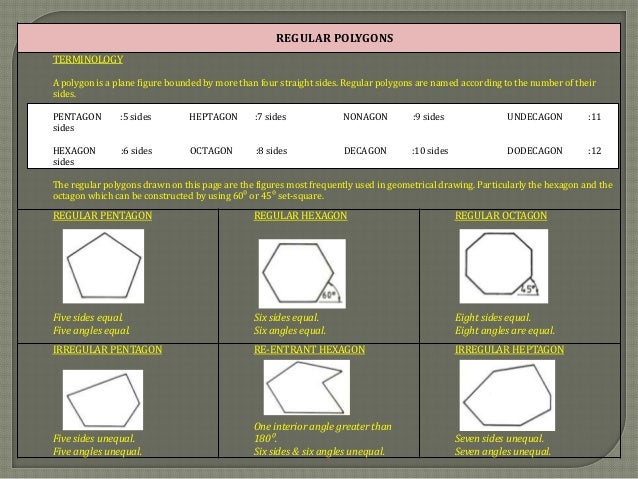The width and height of the screenshot is (638, 479).
Task: Click the 'Seven angles unequal.' caption
Action: click(x=503, y=451)
